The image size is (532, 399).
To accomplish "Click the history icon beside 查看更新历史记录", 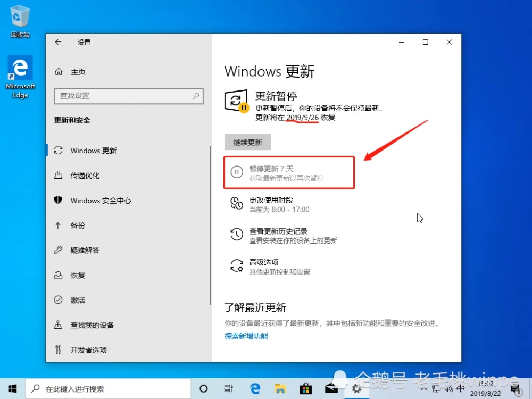I will point(237,234).
